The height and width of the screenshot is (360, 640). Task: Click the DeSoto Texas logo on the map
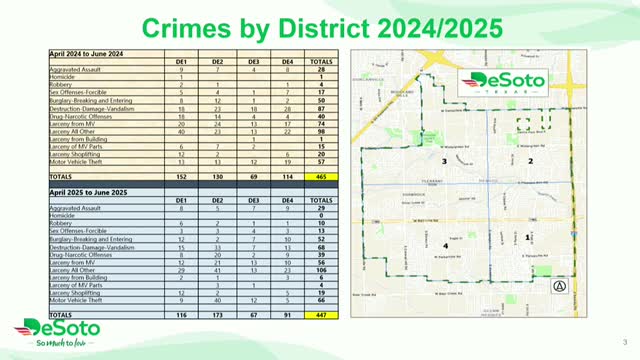click(503, 83)
